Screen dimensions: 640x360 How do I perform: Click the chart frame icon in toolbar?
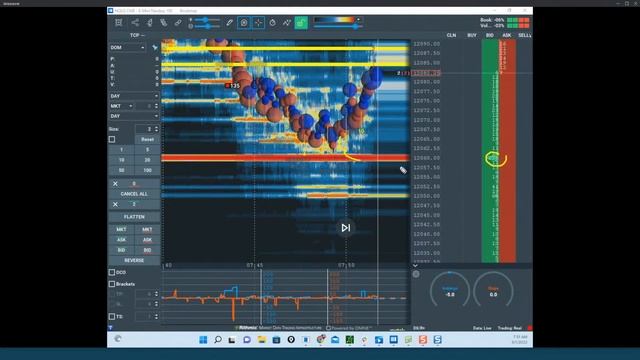pos(118,23)
